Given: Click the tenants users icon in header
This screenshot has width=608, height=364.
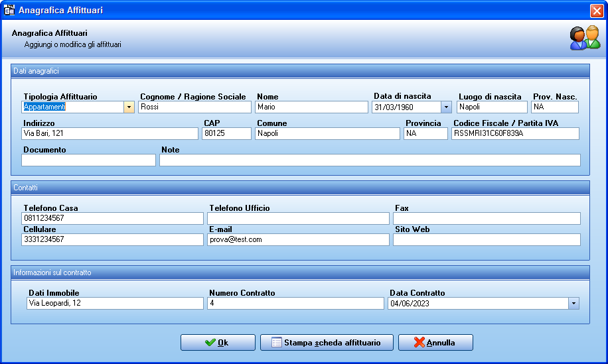Looking at the screenshot, I should 585,38.
